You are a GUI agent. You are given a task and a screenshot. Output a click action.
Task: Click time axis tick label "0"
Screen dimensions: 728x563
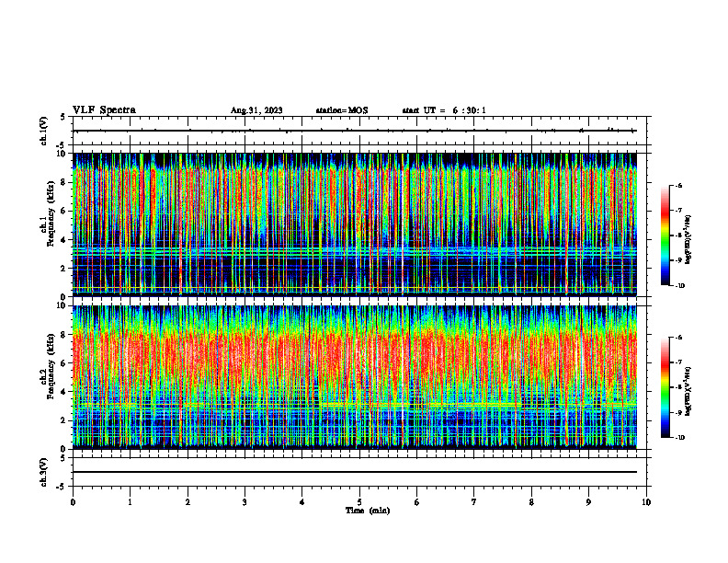coord(73,502)
